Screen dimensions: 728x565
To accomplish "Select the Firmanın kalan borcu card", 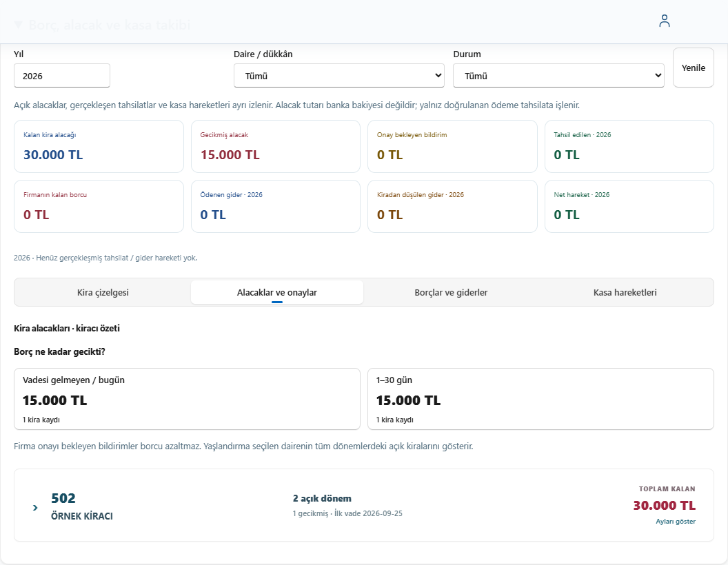I will point(99,207).
